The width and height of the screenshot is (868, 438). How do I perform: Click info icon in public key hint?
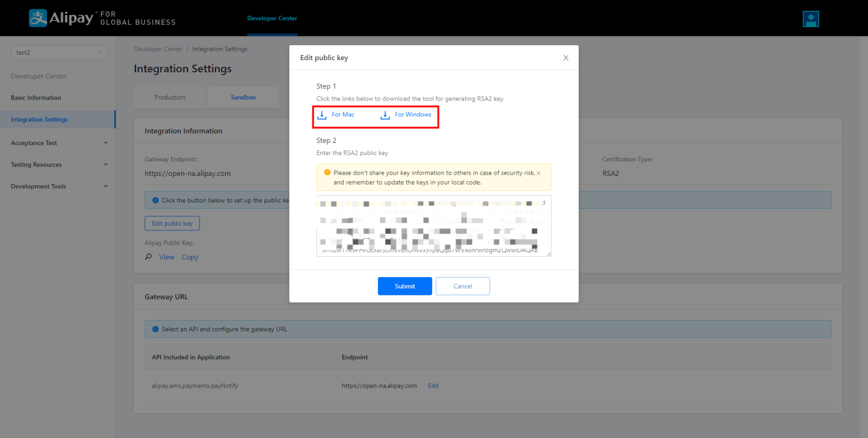(155, 200)
